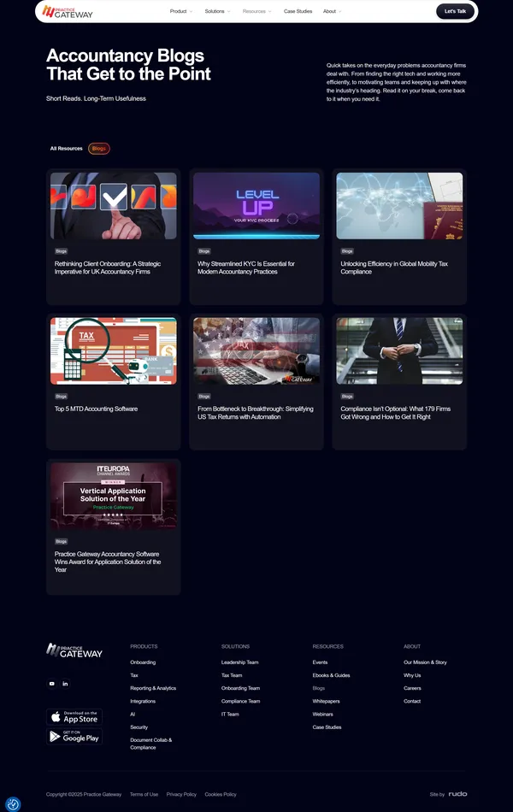
Task: Click the footer Practice Gateway logo
Action: pyautogui.click(x=74, y=650)
